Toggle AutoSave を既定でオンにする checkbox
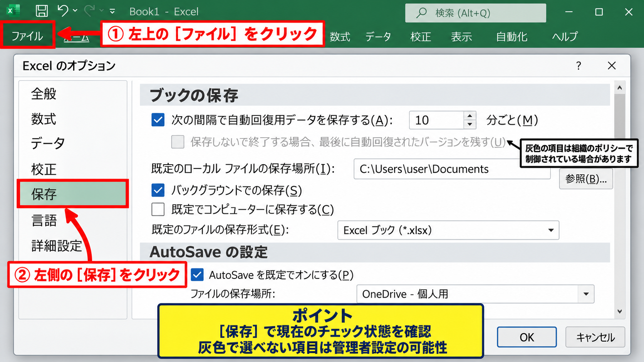Screen dimensions: 644x362 click(x=197, y=275)
